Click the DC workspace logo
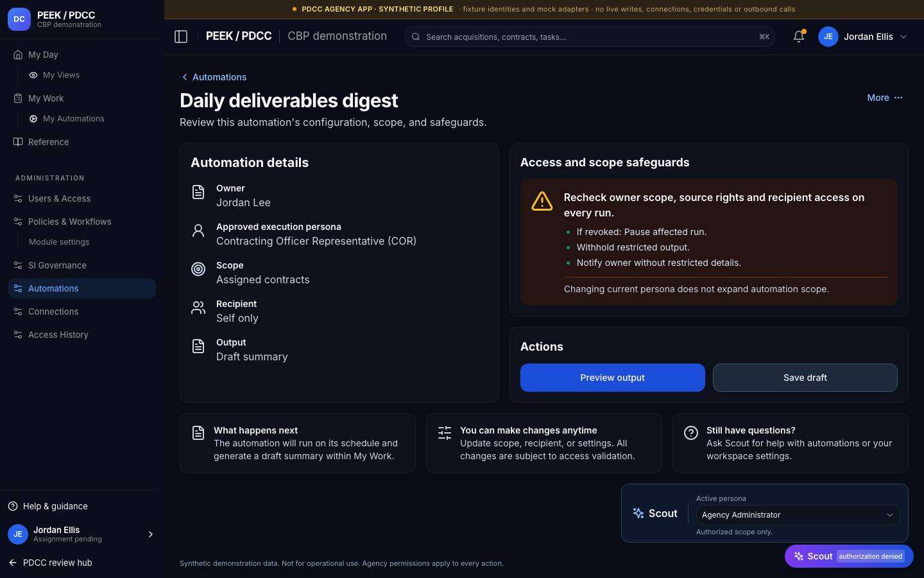 click(19, 19)
